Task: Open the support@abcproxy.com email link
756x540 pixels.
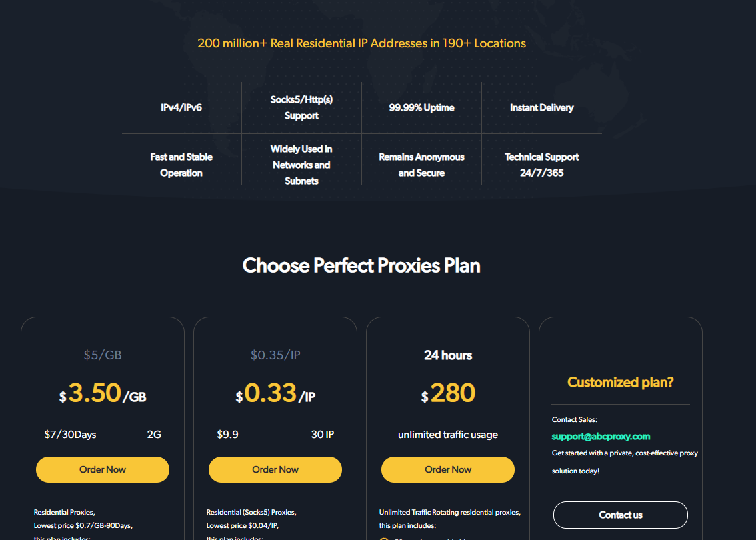Action: tap(601, 437)
